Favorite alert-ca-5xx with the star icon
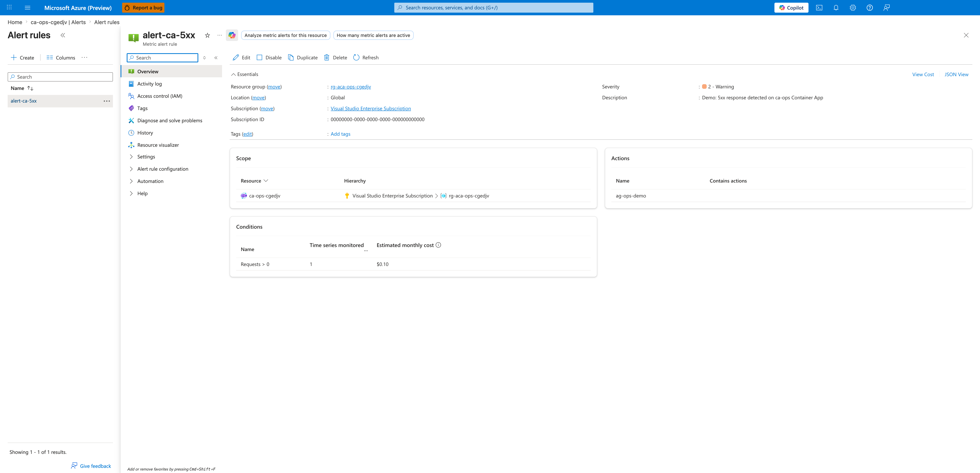 tap(207, 35)
